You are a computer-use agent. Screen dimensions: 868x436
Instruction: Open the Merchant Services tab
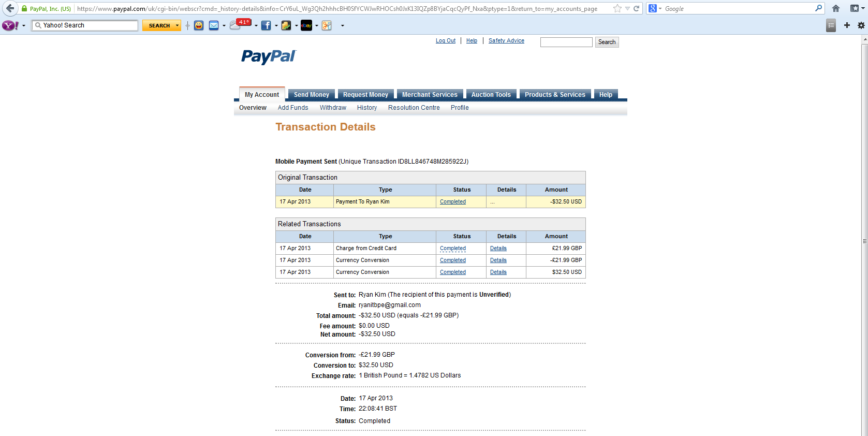[430, 94]
